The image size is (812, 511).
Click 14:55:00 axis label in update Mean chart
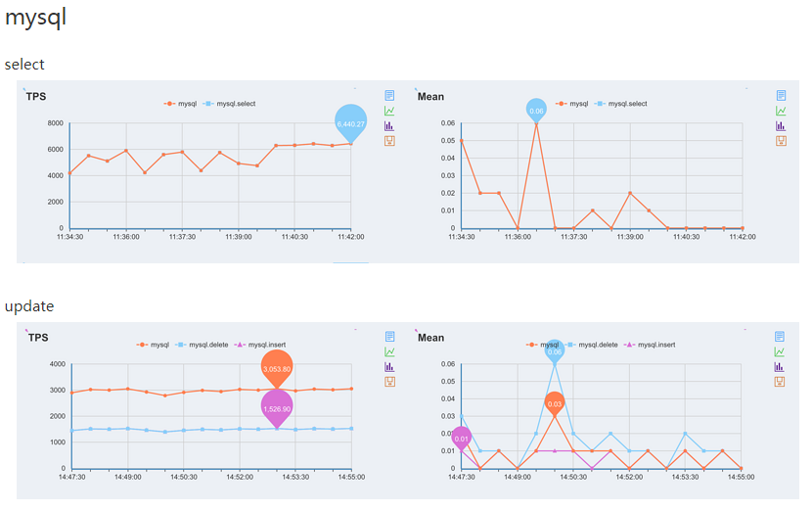pos(741,477)
